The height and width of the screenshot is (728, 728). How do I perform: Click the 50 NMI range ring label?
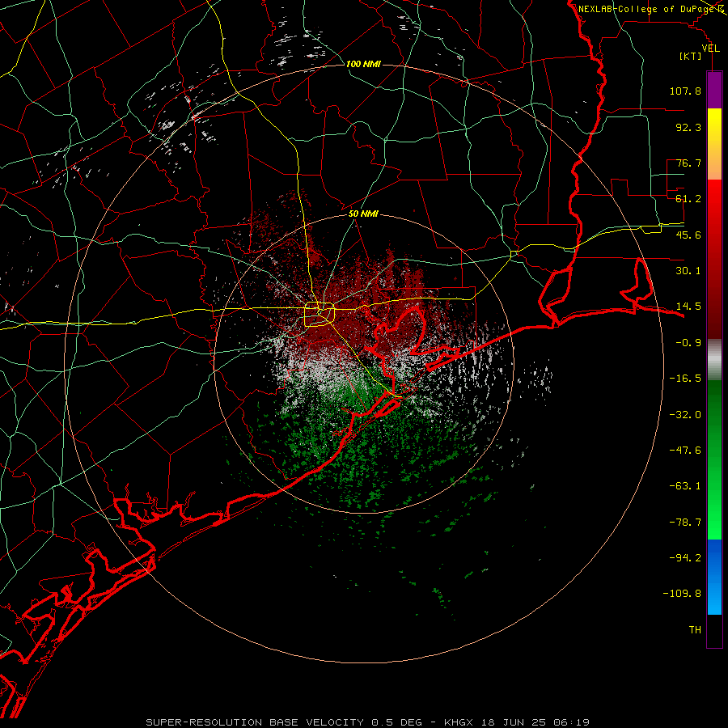point(363,214)
